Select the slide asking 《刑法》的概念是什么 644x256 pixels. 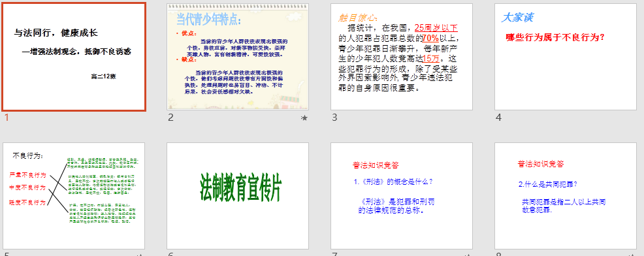[x=402, y=196]
